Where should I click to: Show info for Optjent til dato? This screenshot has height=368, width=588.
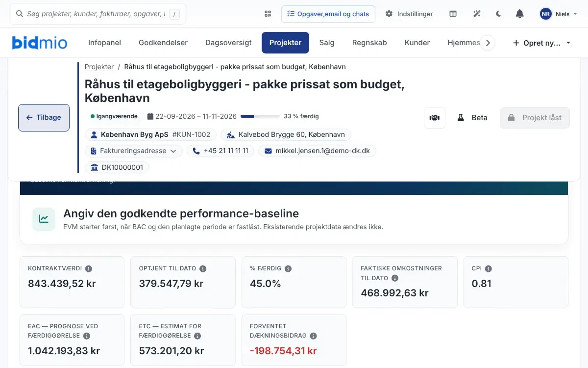click(x=203, y=269)
